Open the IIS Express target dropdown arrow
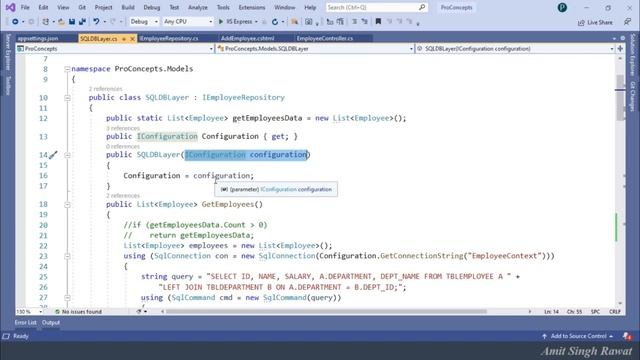 pyautogui.click(x=256, y=22)
